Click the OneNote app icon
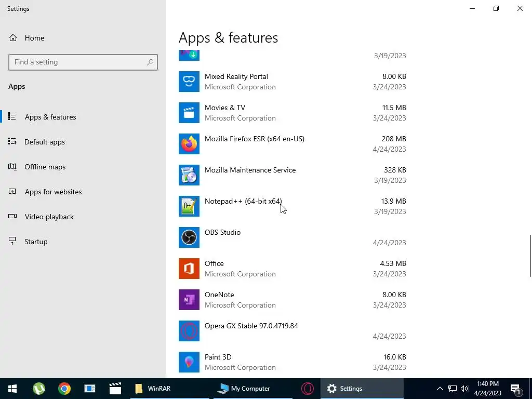532x399 pixels. (x=189, y=300)
